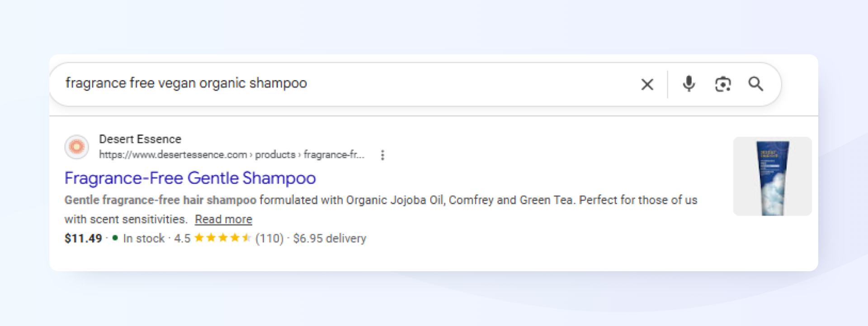Open the shampoo product thumbnail image

click(x=772, y=176)
